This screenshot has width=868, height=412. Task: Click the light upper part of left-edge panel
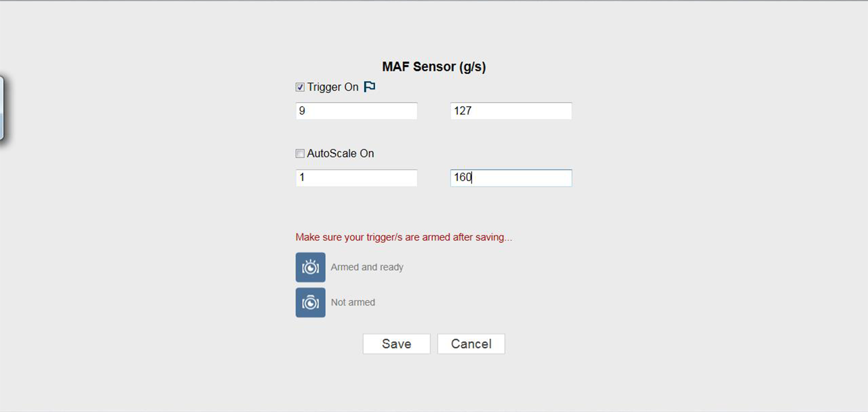[1, 95]
